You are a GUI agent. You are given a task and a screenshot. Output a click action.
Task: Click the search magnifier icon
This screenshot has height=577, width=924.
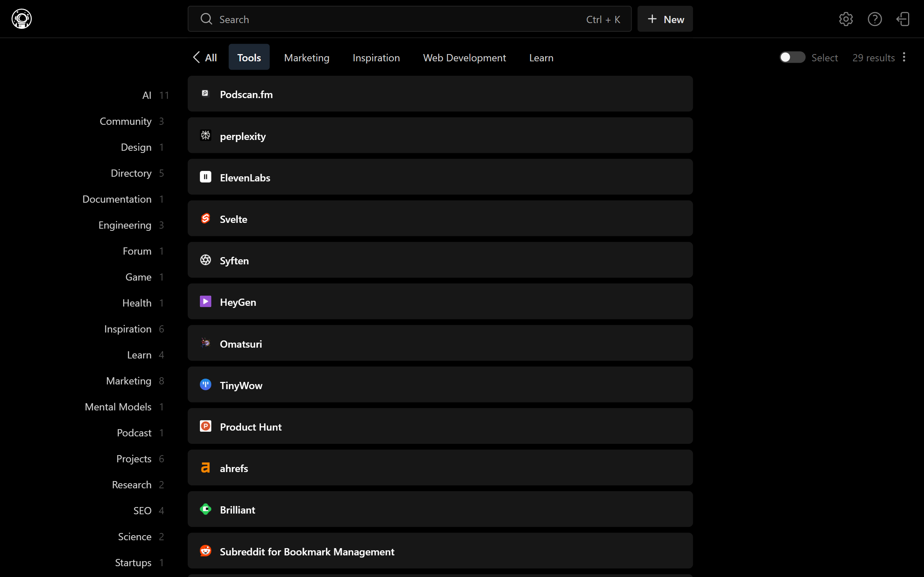(206, 19)
